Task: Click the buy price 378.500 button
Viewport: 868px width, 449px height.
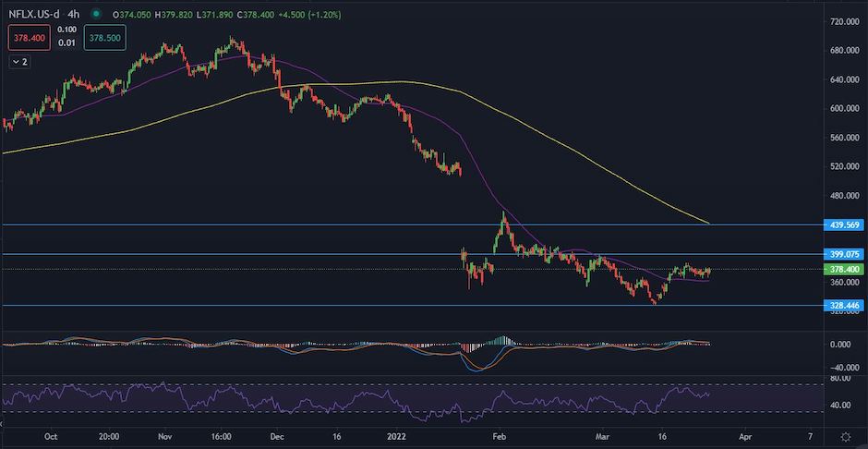Action: pyautogui.click(x=104, y=38)
